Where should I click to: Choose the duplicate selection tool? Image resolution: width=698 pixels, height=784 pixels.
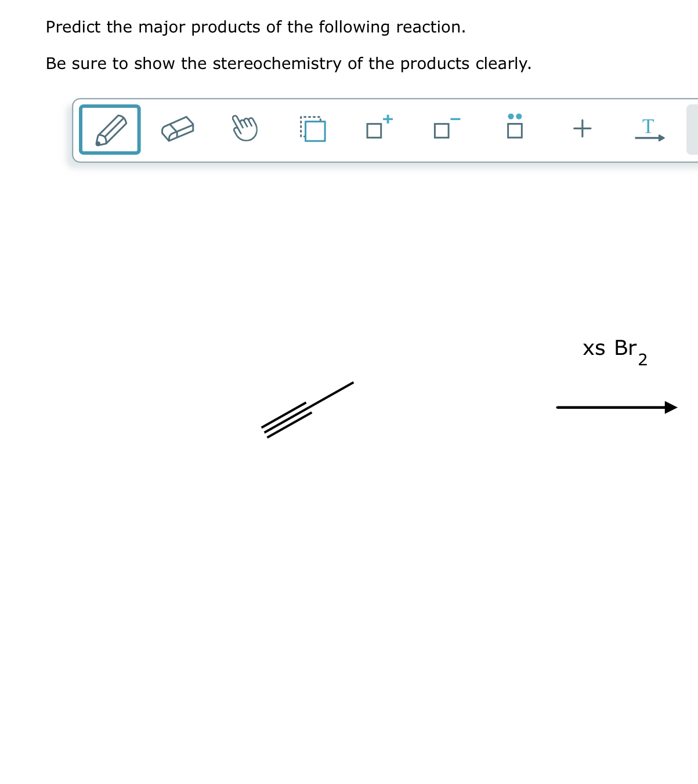pos(312,129)
